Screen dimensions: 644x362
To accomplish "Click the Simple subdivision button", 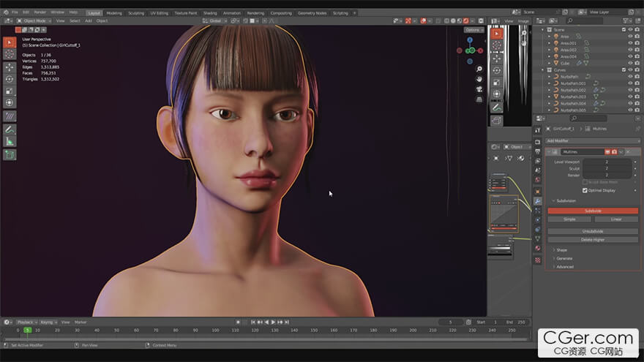I will [x=569, y=219].
